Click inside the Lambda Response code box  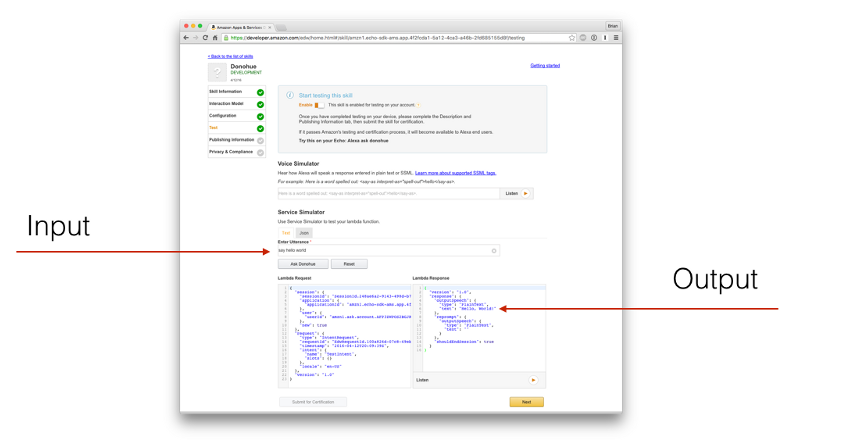click(x=479, y=328)
